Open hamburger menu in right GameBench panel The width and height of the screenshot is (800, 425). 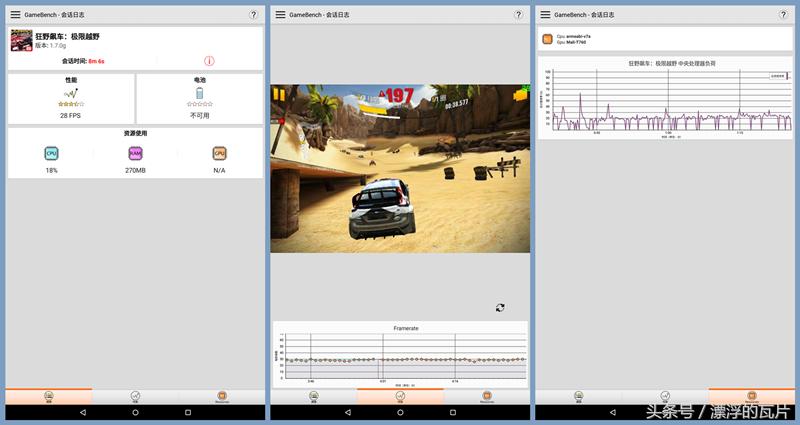click(x=545, y=15)
